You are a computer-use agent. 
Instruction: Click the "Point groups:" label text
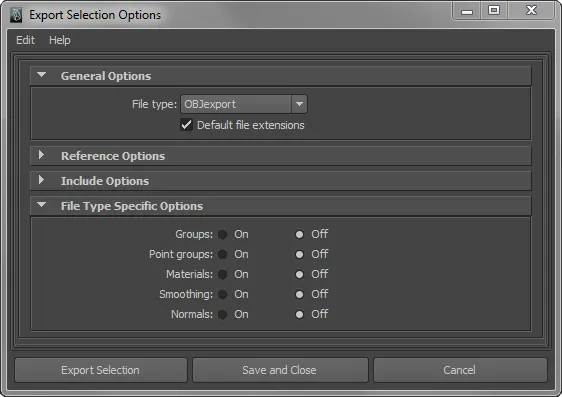point(181,254)
